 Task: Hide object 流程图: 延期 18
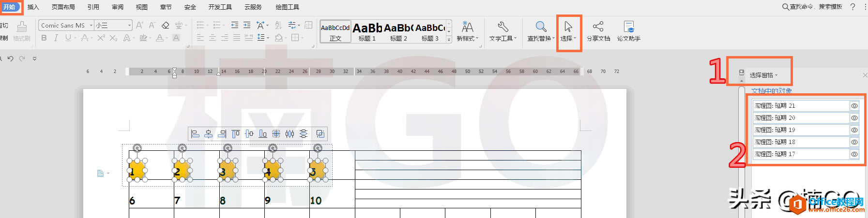(854, 142)
